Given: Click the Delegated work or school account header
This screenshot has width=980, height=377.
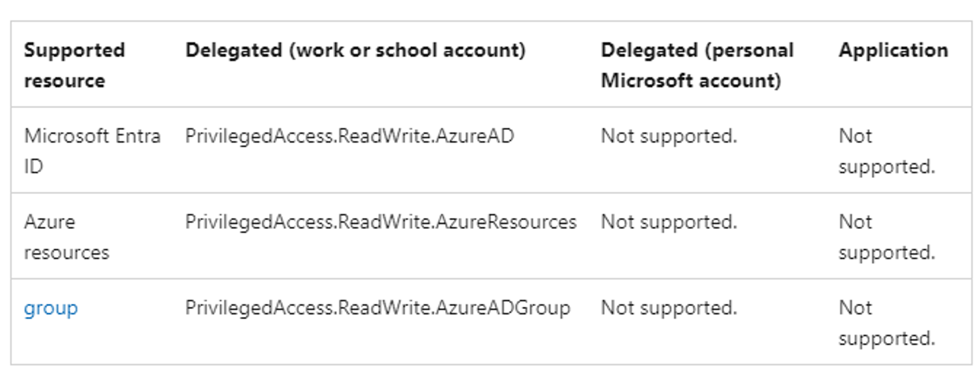Looking at the screenshot, I should tap(356, 50).
